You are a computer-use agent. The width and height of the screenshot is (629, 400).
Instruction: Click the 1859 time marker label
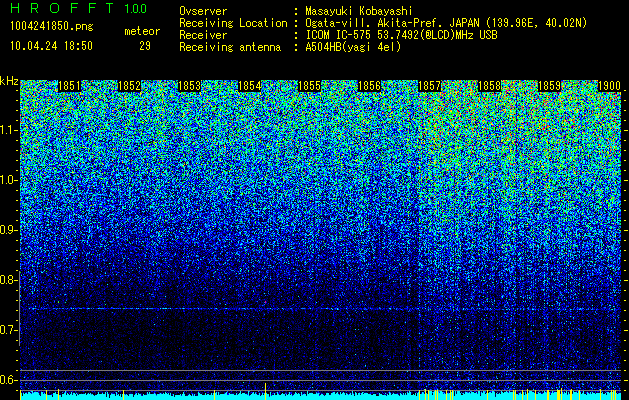coord(549,86)
